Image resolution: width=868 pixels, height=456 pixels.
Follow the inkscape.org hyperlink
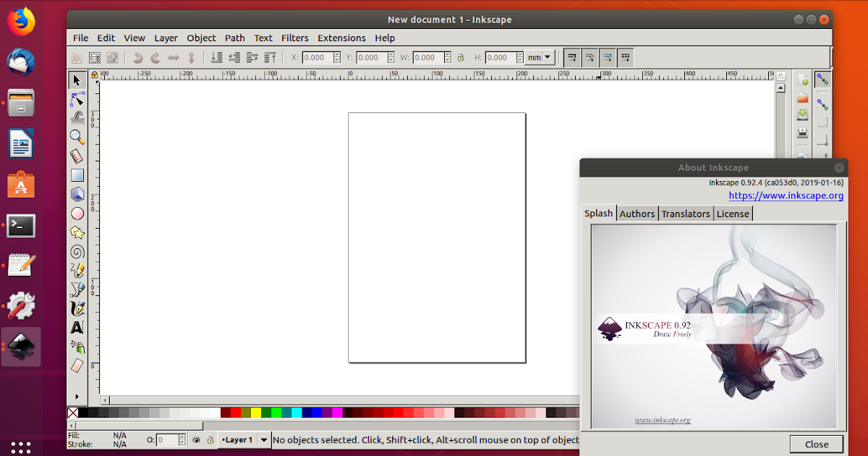click(786, 195)
